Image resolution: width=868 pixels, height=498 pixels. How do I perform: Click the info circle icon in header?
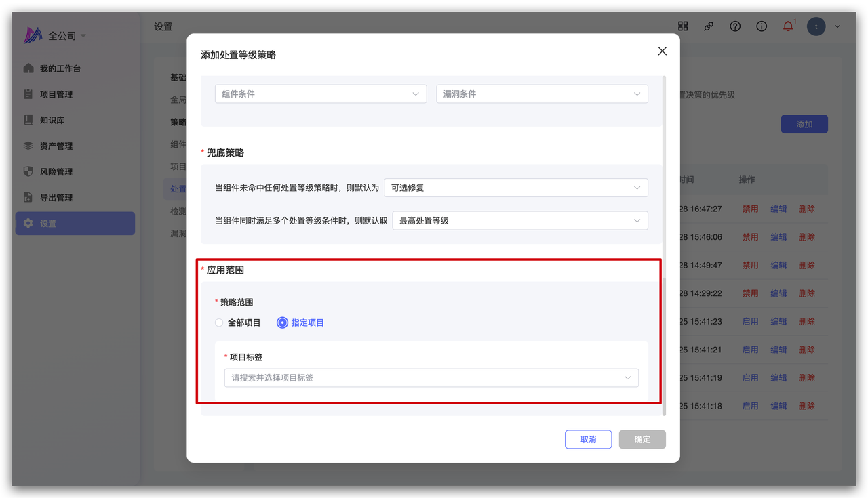pyautogui.click(x=762, y=26)
